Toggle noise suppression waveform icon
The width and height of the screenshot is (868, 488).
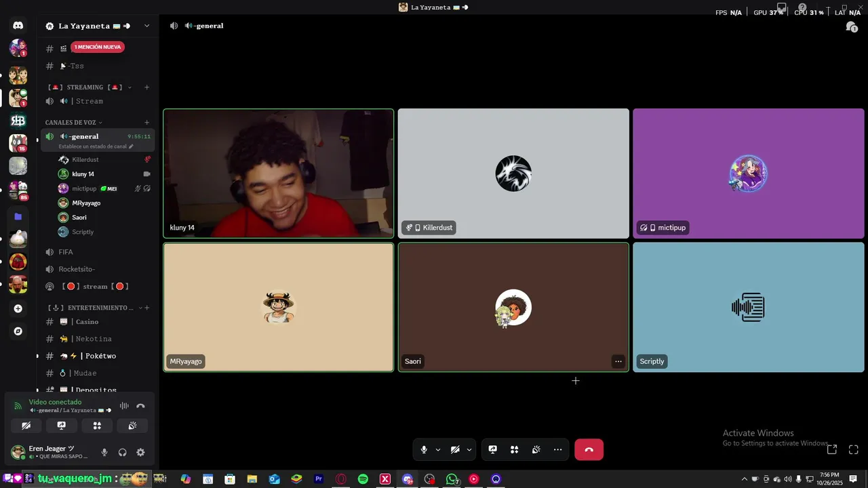click(124, 406)
